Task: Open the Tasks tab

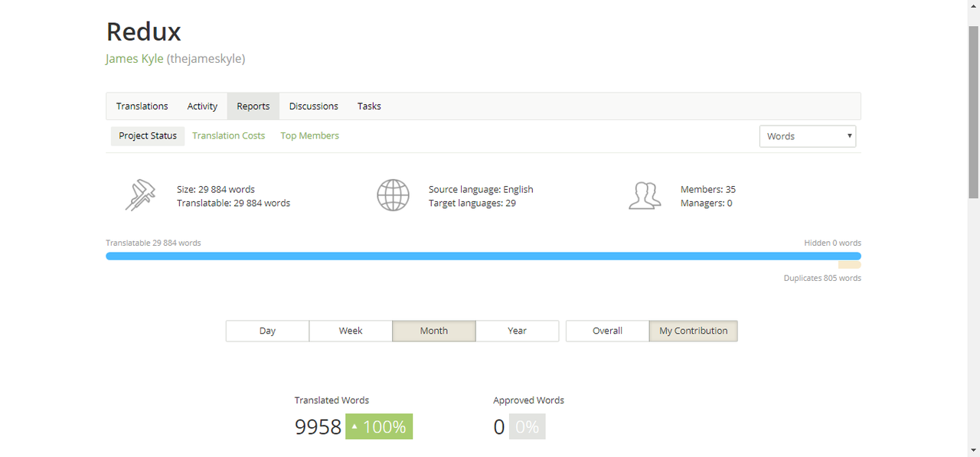Action: tap(369, 106)
